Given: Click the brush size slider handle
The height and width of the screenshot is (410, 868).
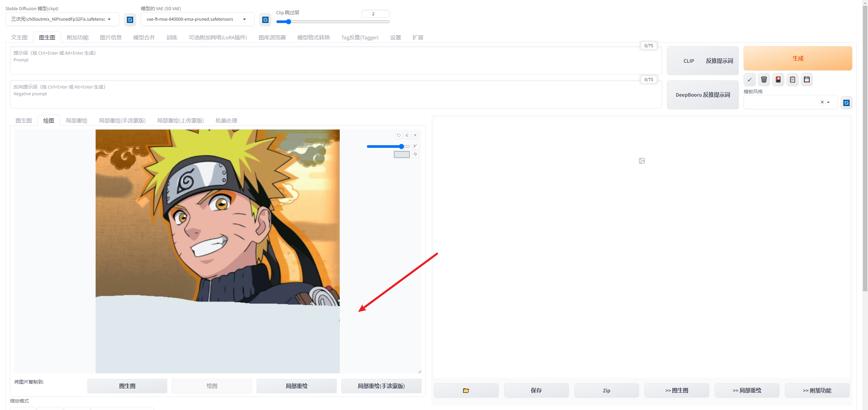Looking at the screenshot, I should (x=401, y=147).
